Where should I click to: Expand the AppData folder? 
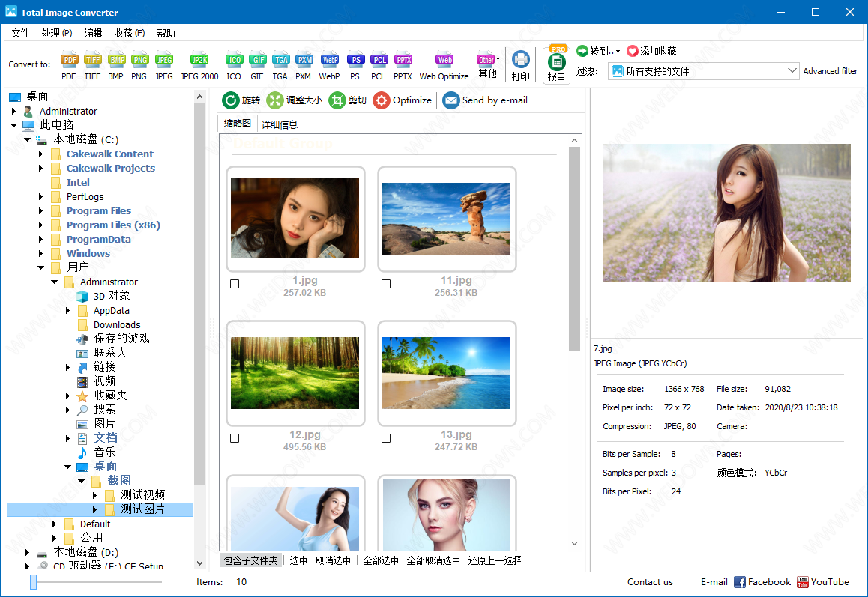pos(67,310)
